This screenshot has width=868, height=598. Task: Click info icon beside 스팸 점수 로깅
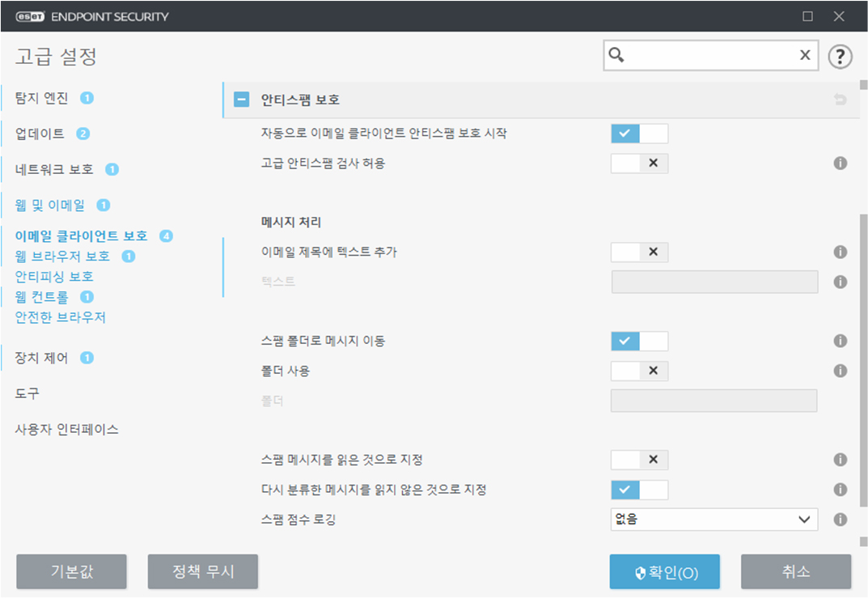840,520
